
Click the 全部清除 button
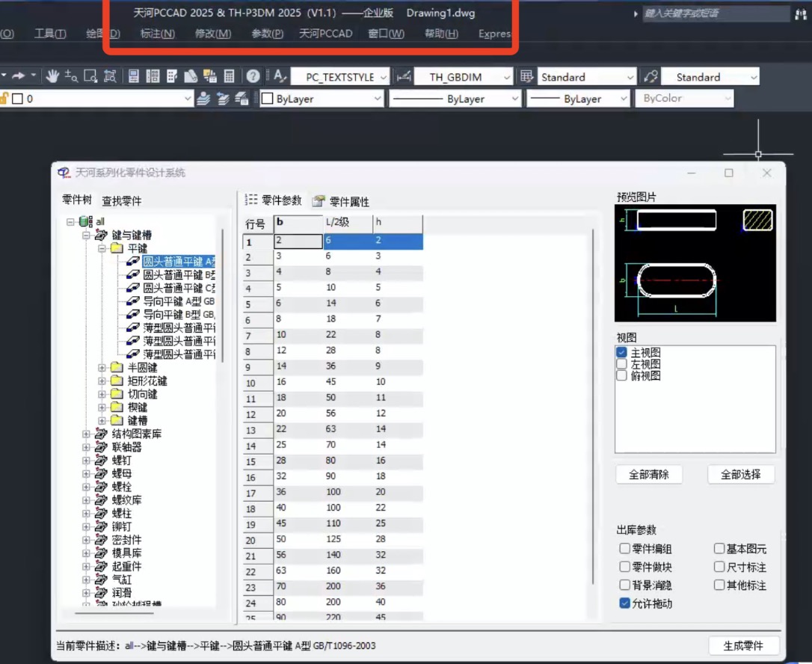(x=649, y=474)
